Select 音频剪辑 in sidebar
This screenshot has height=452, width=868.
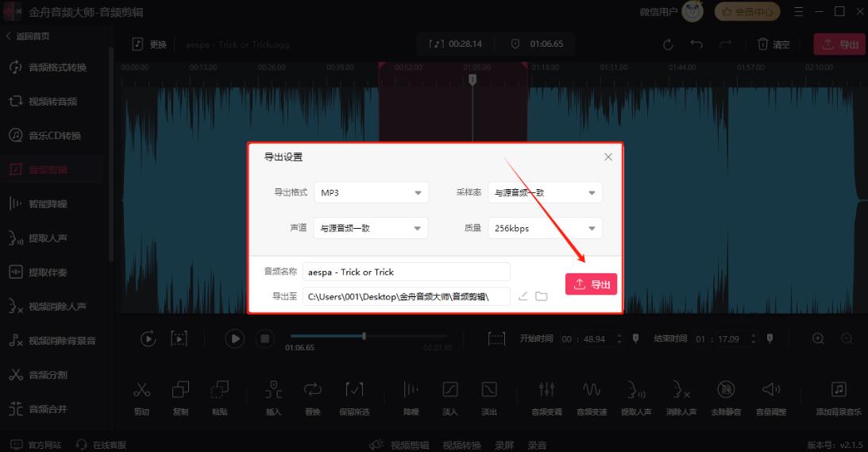tap(52, 169)
